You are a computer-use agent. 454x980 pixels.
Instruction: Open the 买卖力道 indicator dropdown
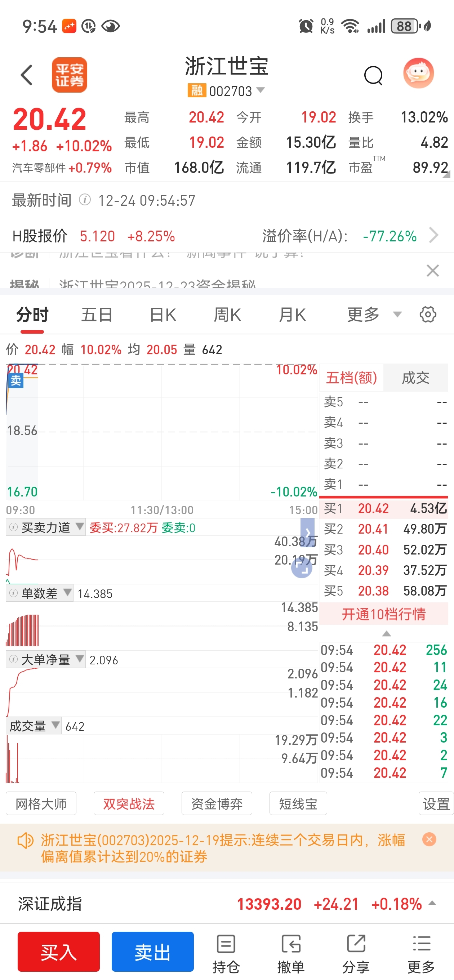[x=46, y=527]
